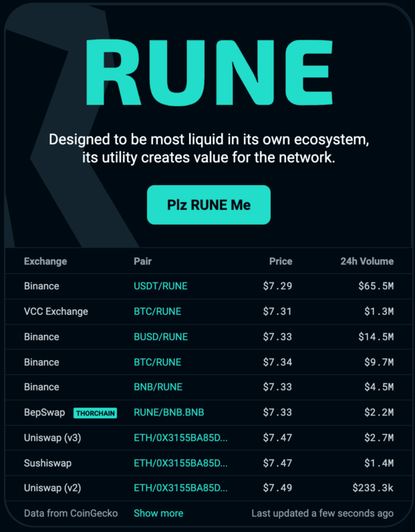The image size is (415, 532).
Task: Click the Exchange column header
Action: tap(45, 261)
